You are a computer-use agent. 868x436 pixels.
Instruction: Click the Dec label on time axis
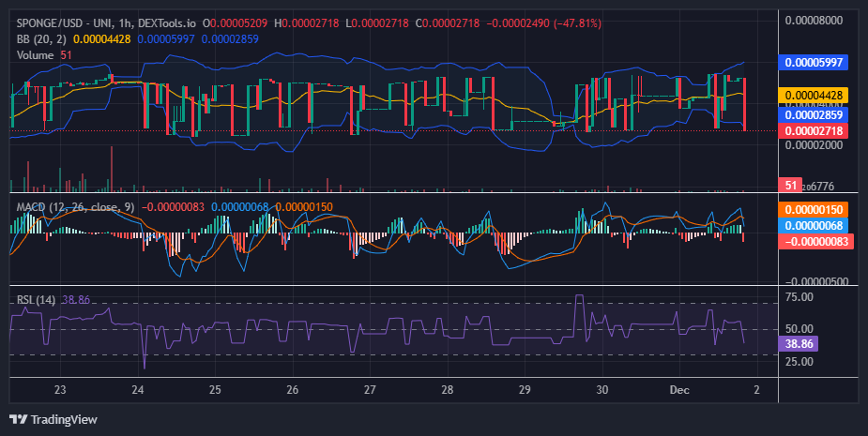coord(679,389)
